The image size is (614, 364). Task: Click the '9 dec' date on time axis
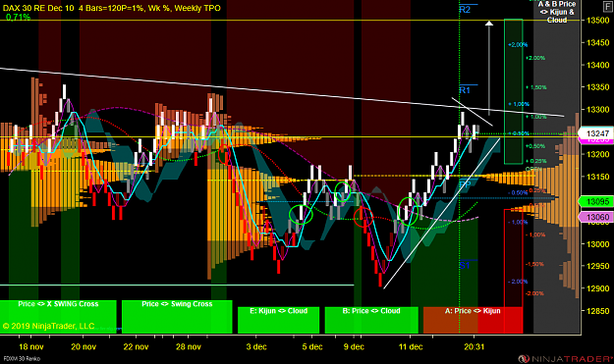354,346
